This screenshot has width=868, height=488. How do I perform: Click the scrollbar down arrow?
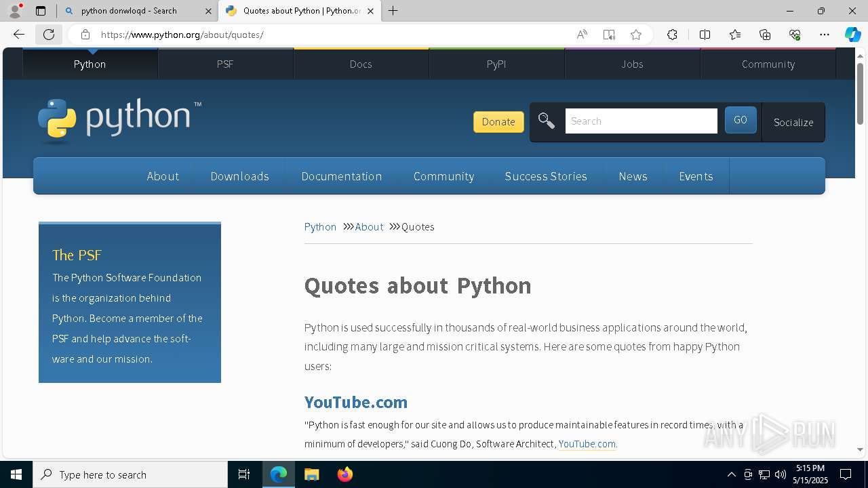[860, 449]
